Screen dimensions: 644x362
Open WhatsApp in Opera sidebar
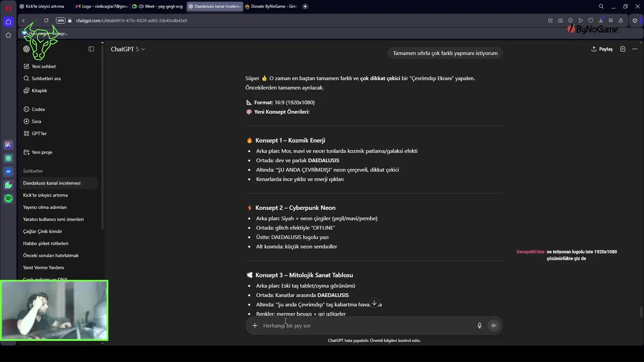point(8,185)
